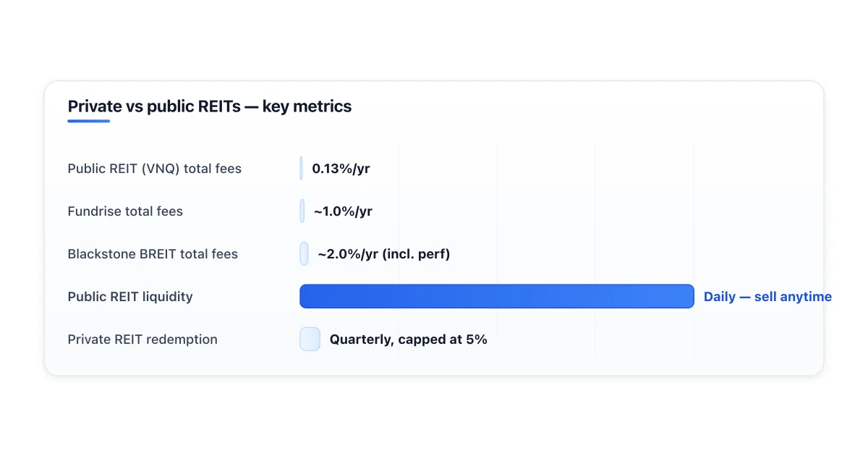Screen dimensions: 868x456
Task: Click the chart title 'Private vs public REITs — key metrics'
Action: click(210, 106)
